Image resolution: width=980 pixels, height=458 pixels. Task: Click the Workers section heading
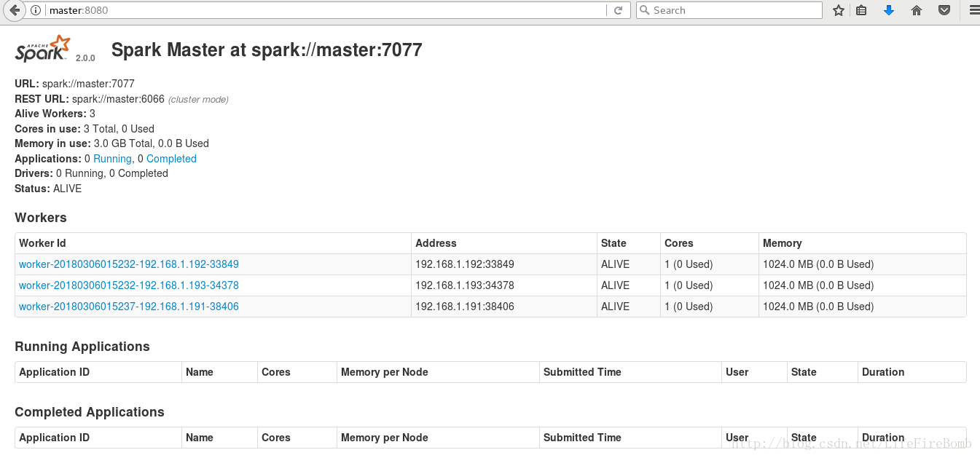coord(41,218)
